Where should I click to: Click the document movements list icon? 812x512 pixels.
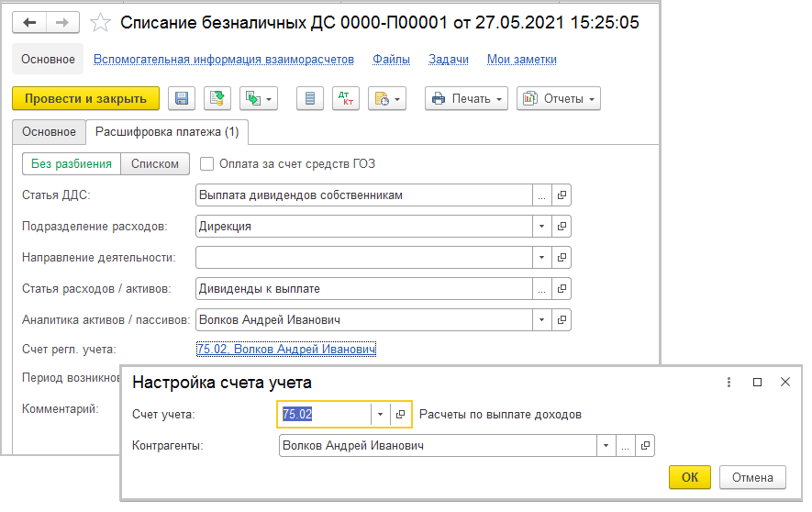pos(310,98)
